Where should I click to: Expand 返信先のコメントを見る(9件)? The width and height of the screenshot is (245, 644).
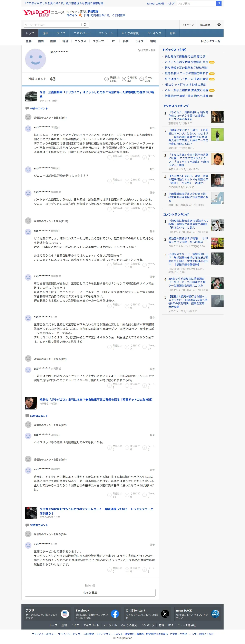[x=50, y=534]
